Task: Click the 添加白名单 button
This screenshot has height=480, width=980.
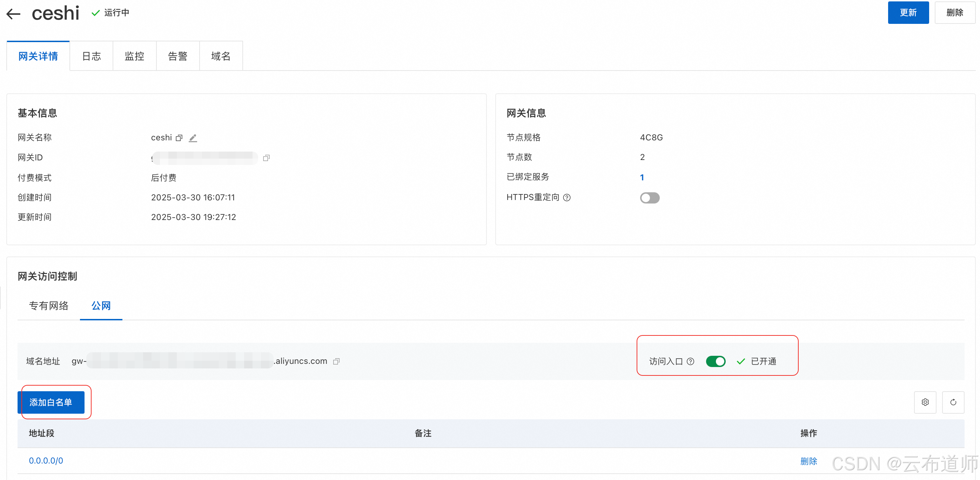Action: click(51, 402)
